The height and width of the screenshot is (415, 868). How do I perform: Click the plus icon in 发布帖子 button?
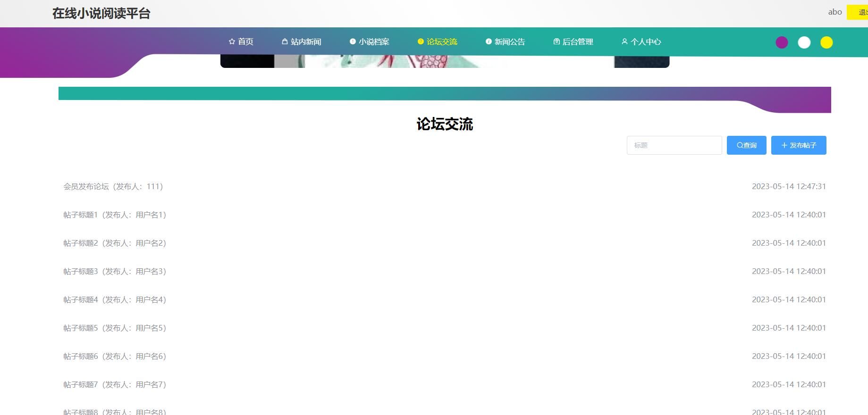click(784, 145)
